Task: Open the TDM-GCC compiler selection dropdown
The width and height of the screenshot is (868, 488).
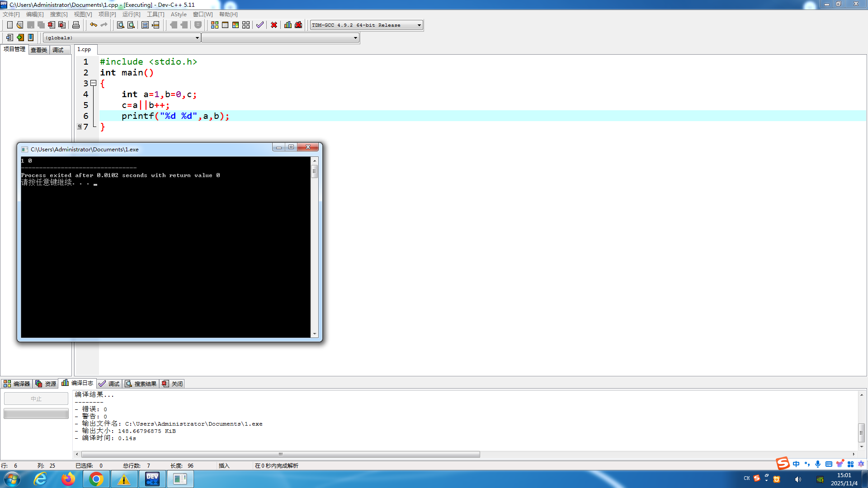Action: (419, 25)
